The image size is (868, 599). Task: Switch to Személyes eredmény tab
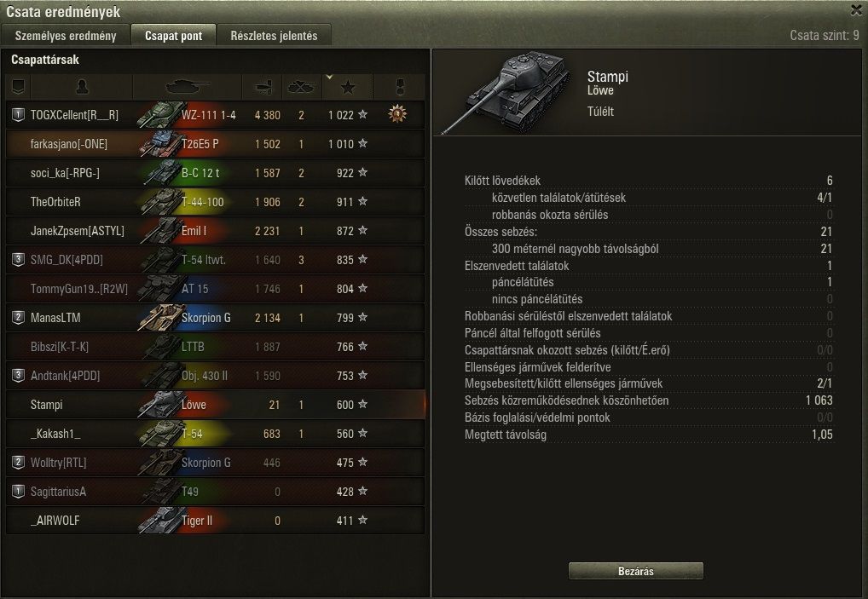(x=66, y=36)
